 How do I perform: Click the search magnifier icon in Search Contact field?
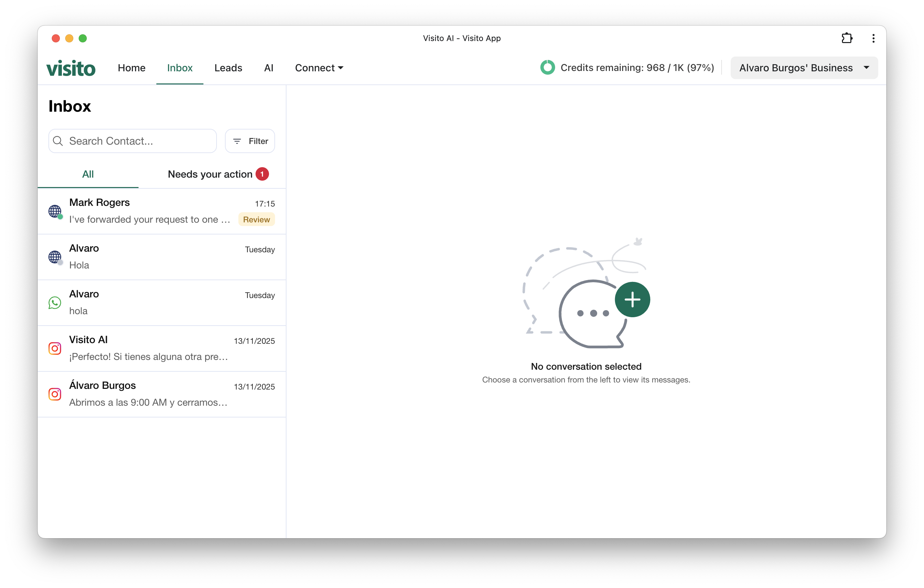click(x=58, y=141)
